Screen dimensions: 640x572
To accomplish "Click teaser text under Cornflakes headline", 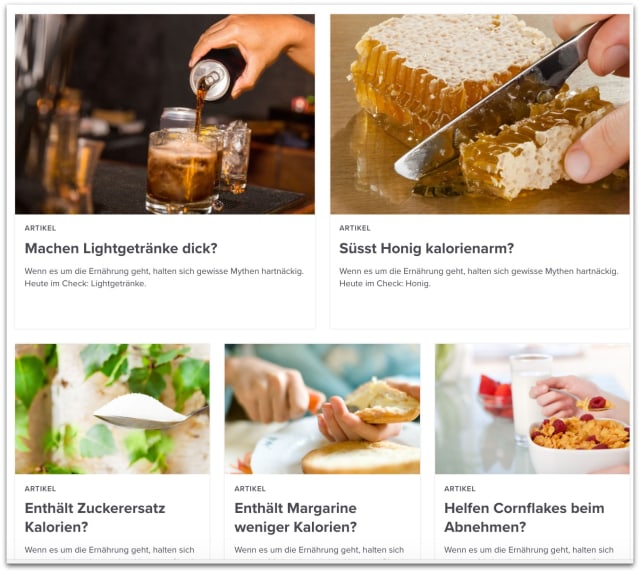I will pyautogui.click(x=529, y=550).
